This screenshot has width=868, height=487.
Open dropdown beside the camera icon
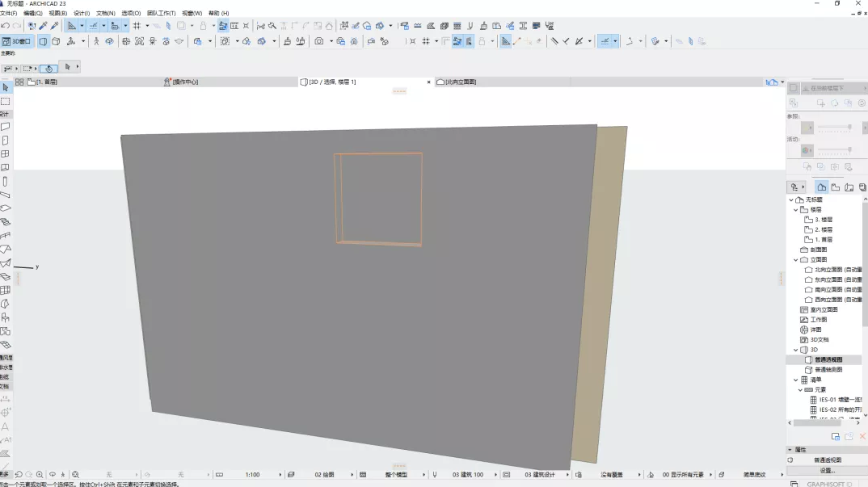tap(331, 41)
